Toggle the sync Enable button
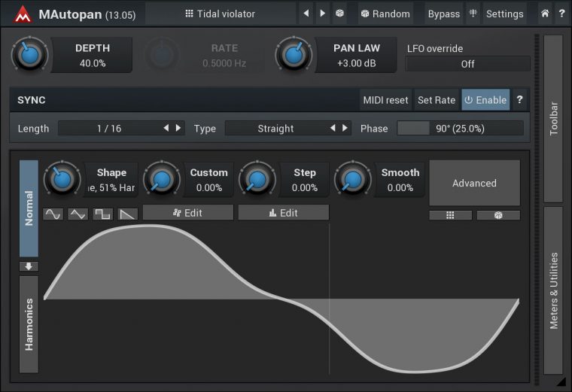 pos(485,100)
